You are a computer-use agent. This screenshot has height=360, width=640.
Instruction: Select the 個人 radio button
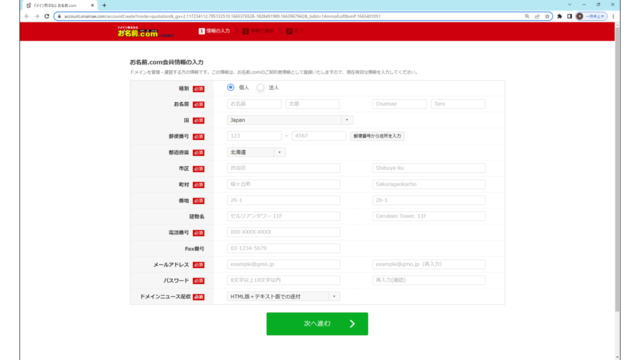point(231,87)
